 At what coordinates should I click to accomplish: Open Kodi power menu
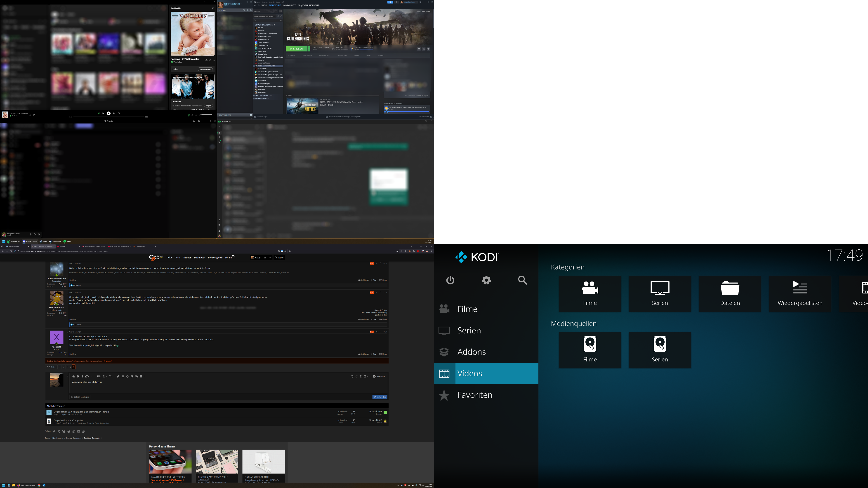[450, 280]
